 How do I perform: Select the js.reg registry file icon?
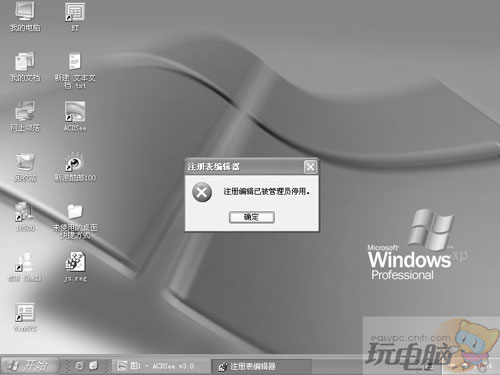point(75,267)
